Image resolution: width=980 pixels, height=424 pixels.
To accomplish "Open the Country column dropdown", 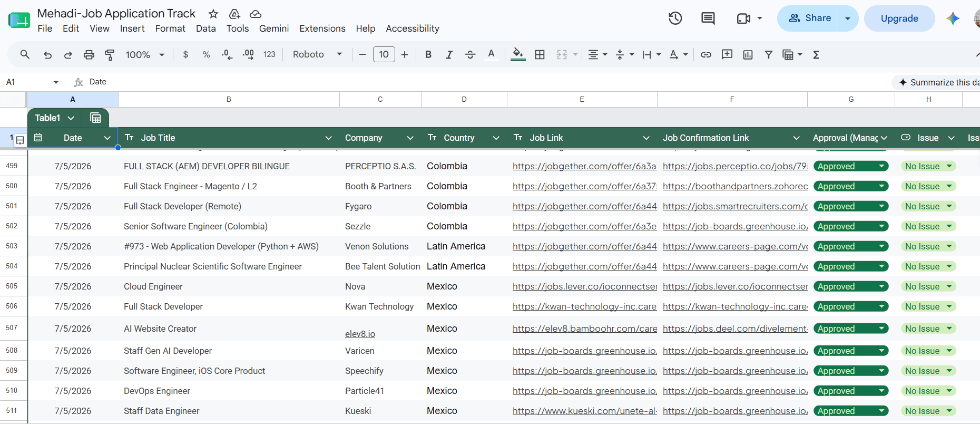I will (x=496, y=138).
